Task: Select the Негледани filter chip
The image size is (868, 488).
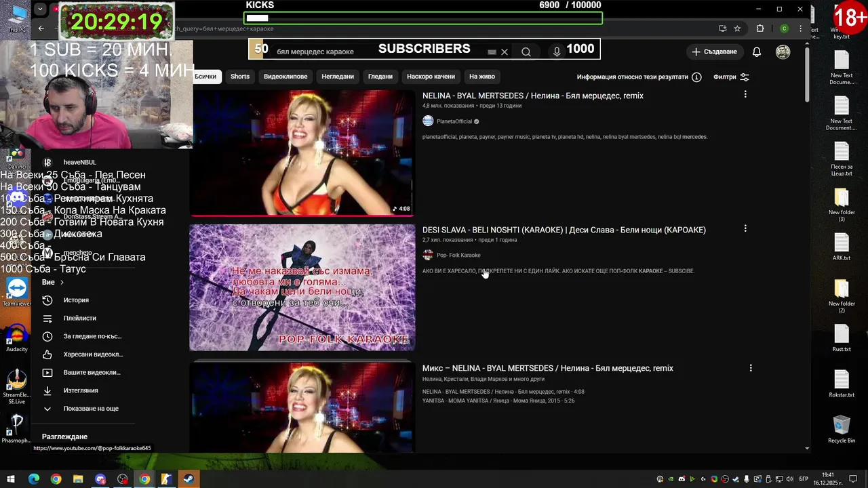Action: [x=338, y=77]
